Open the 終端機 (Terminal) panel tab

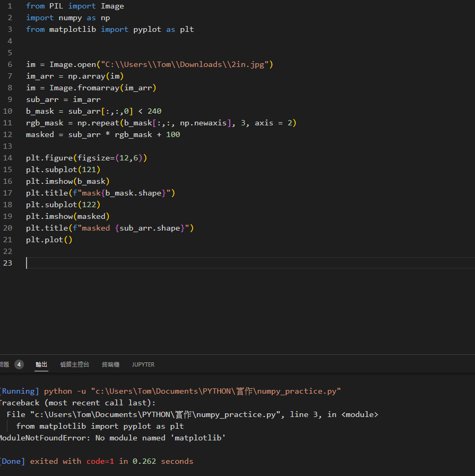point(110,364)
